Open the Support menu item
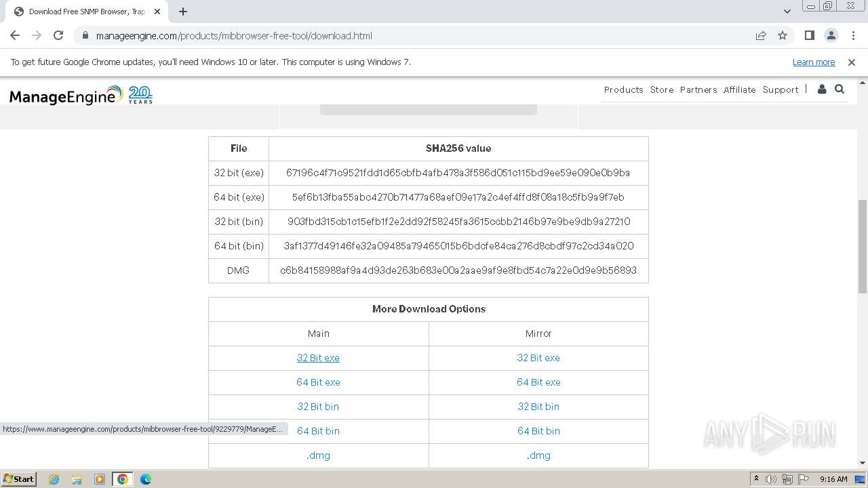This screenshot has width=868, height=488. [x=781, y=89]
